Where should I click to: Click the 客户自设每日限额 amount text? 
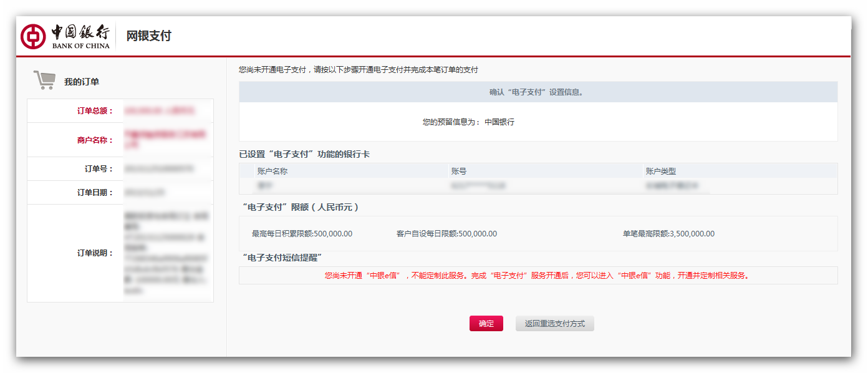tap(446, 234)
